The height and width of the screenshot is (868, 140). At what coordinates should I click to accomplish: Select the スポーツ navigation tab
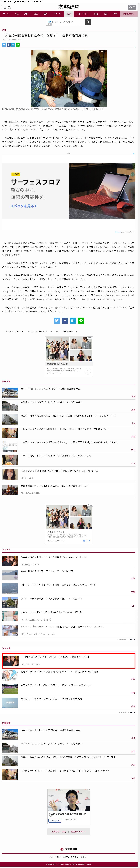coord(57,14)
